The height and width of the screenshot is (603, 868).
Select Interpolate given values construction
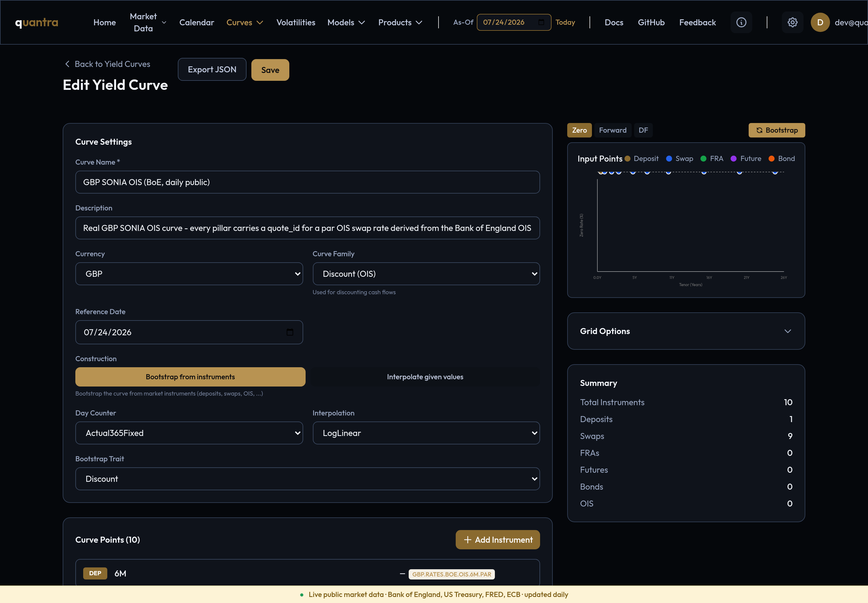tap(425, 377)
